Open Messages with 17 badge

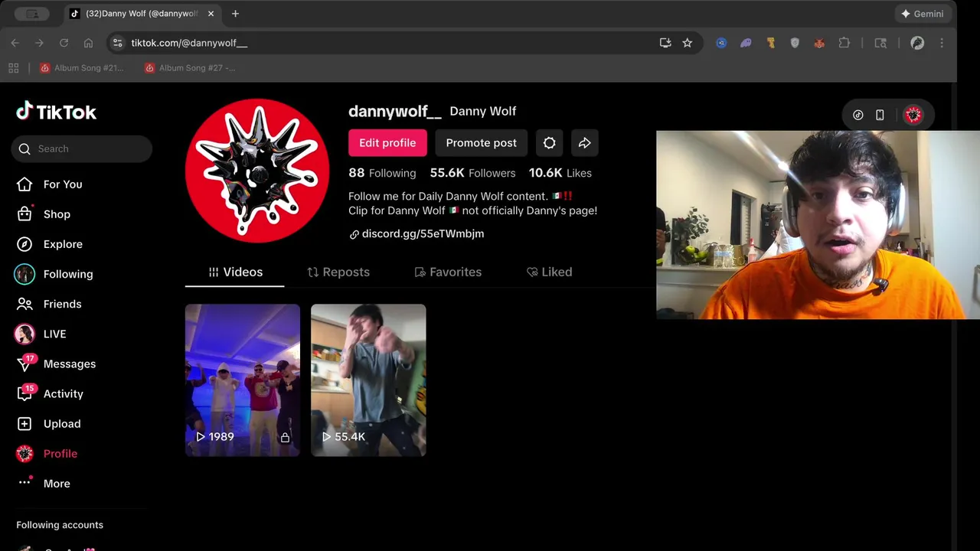pyautogui.click(x=56, y=364)
